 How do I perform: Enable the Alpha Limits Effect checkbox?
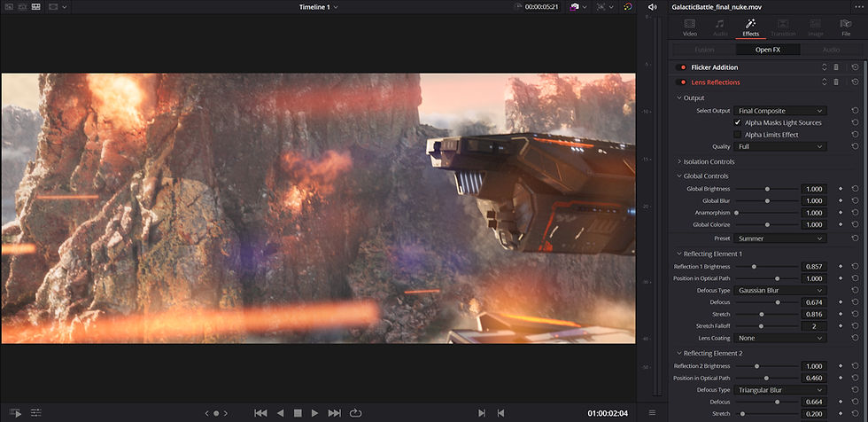pos(737,135)
